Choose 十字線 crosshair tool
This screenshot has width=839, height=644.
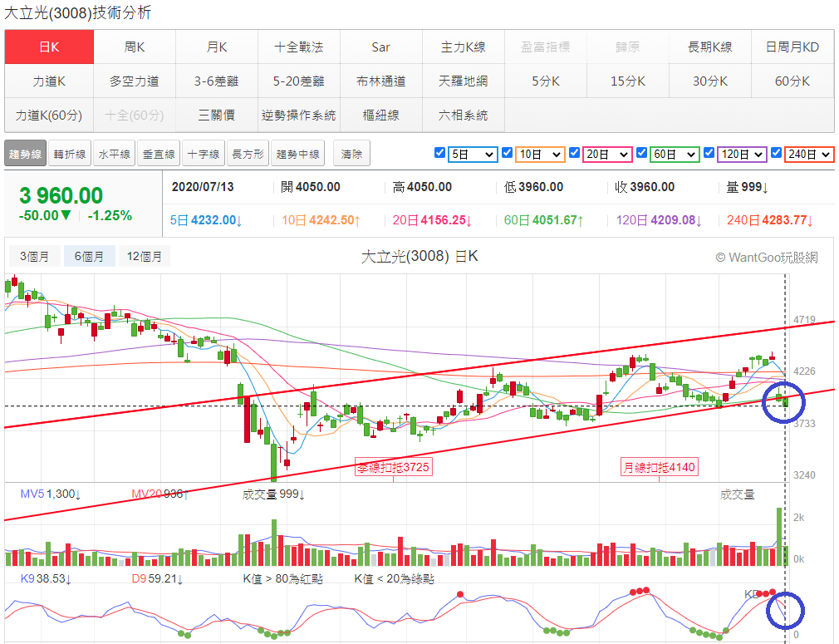point(204,155)
